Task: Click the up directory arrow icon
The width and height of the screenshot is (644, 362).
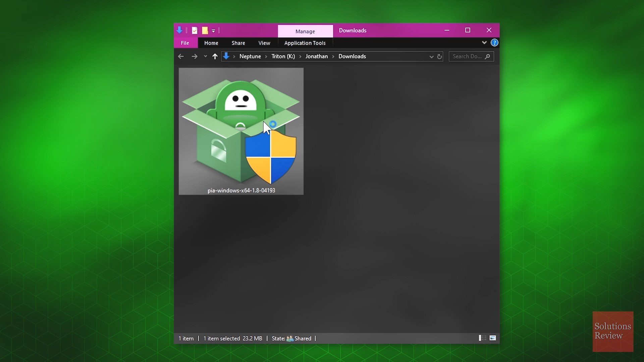Action: click(215, 56)
